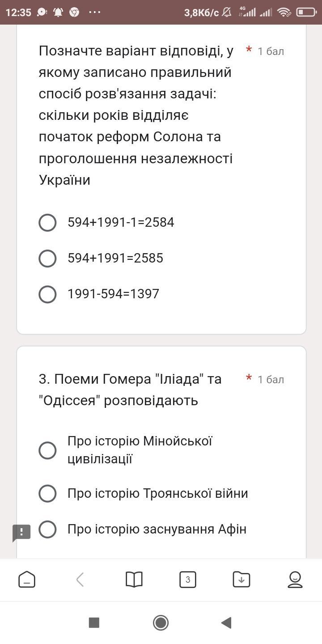Open the profile account icon
This screenshot has width=322, height=644.
pyautogui.click(x=295, y=580)
